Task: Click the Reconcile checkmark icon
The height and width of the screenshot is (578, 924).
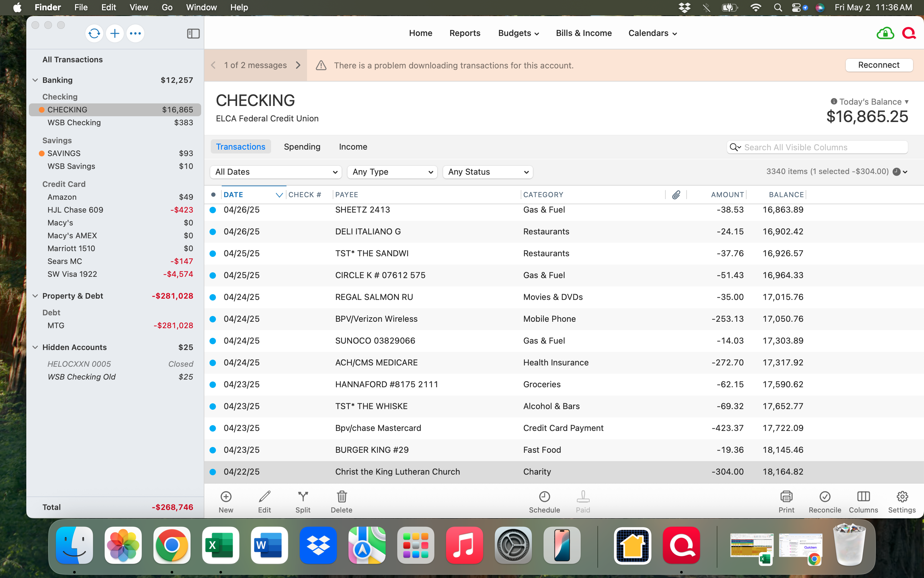Action: (x=825, y=496)
